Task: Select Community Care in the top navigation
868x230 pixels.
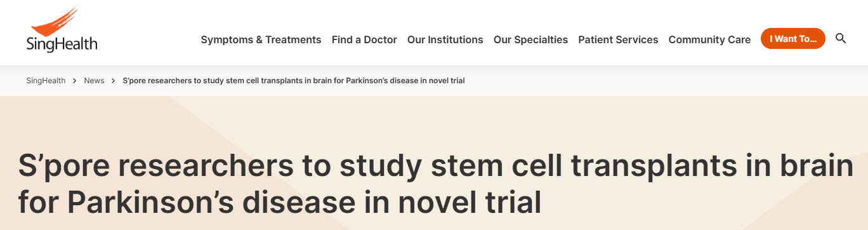Action: click(x=709, y=39)
